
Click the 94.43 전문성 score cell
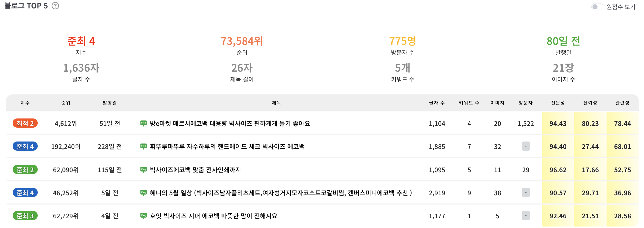coord(558,123)
